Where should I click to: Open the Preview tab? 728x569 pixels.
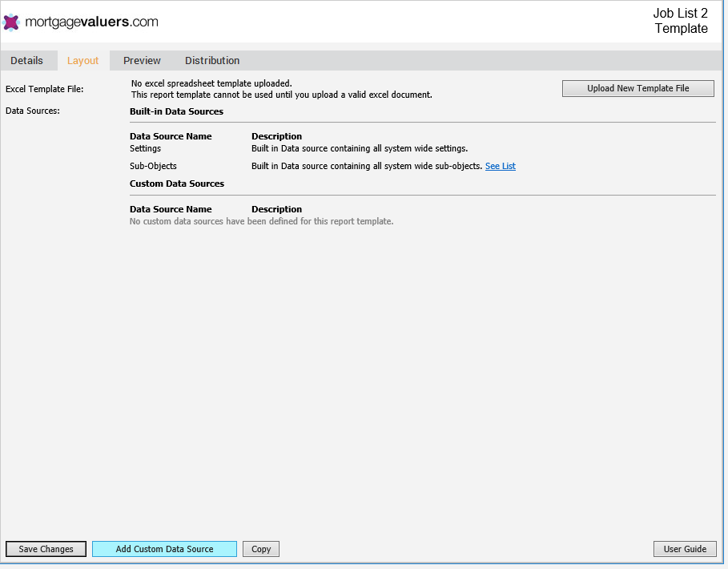[142, 60]
